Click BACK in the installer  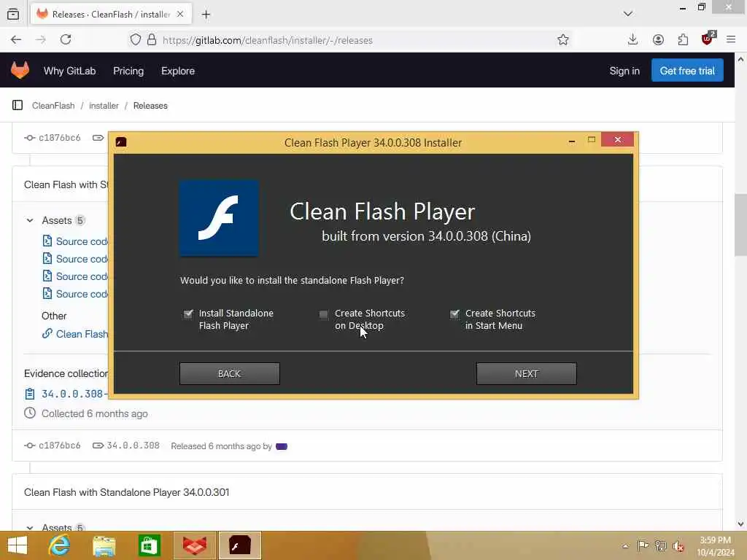click(x=230, y=374)
